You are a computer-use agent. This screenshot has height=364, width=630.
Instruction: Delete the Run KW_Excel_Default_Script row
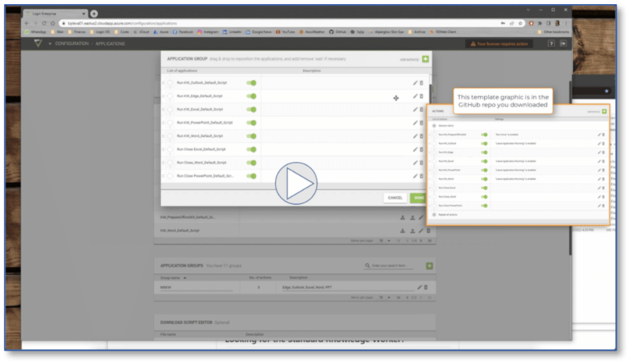[422, 109]
